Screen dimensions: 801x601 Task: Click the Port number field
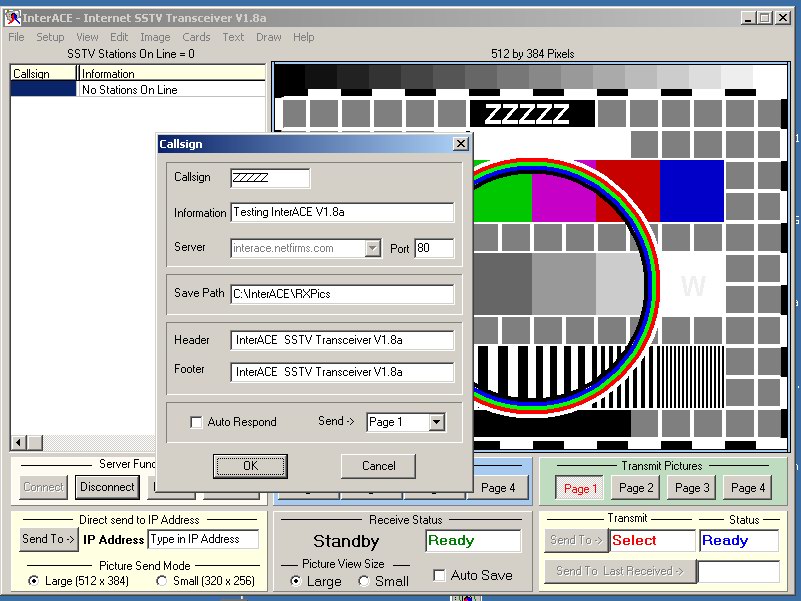coord(434,248)
